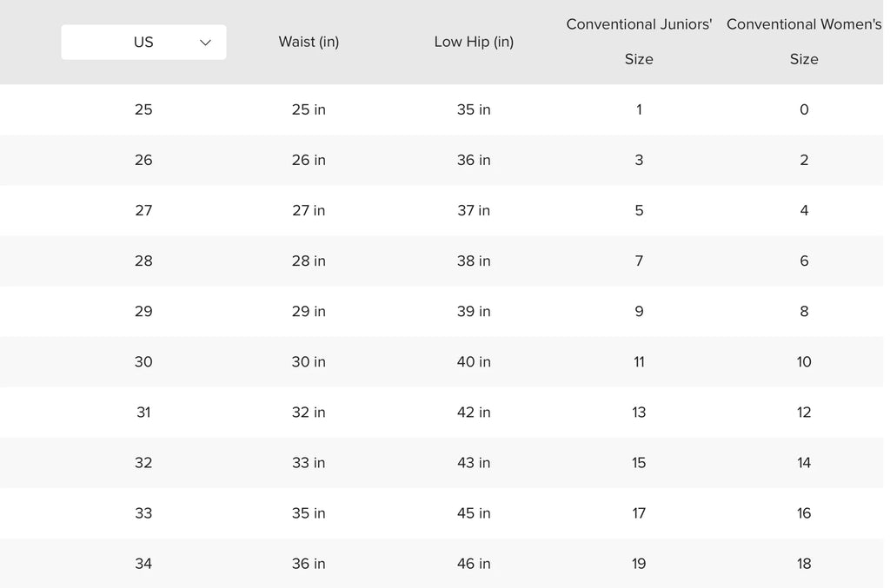Screen dimensions: 890x588
Task: Open the US size system dropdown
Action: pyautogui.click(x=143, y=42)
